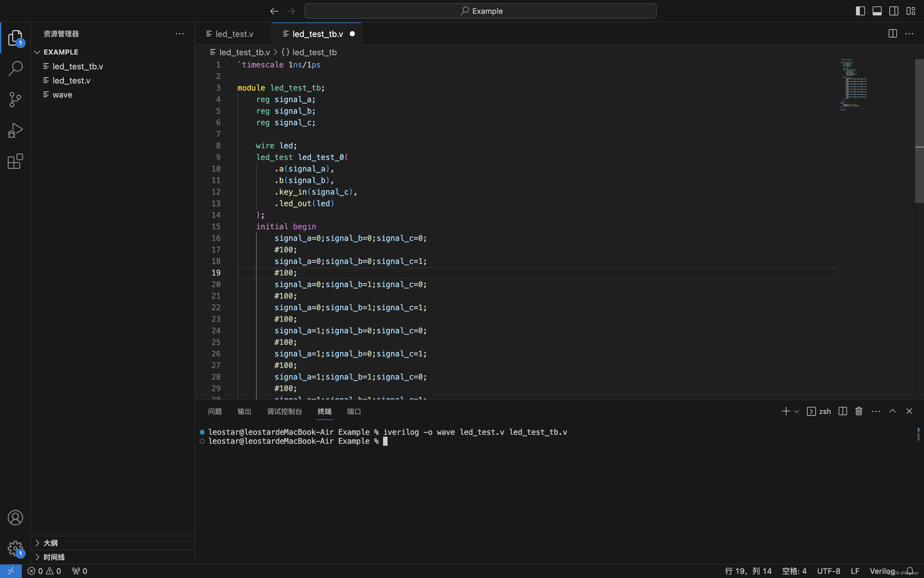
Task: Toggle the primary side bar layout icon
Action: click(860, 11)
